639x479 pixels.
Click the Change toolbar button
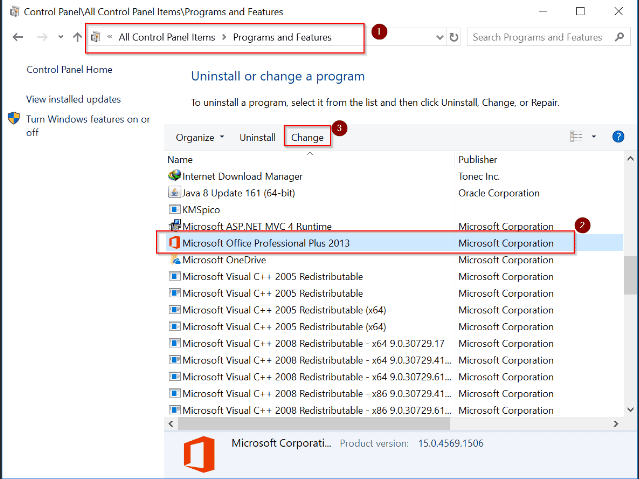307,138
